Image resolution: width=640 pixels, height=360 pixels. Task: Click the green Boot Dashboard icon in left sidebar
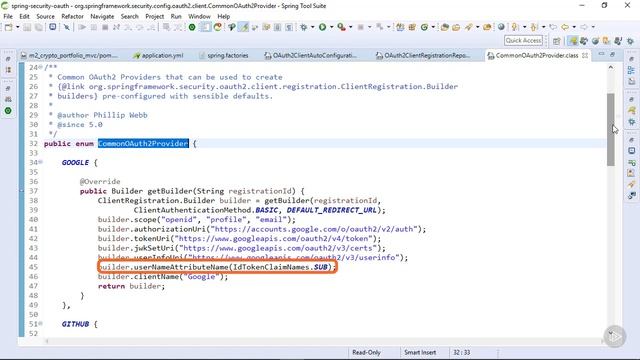8,111
